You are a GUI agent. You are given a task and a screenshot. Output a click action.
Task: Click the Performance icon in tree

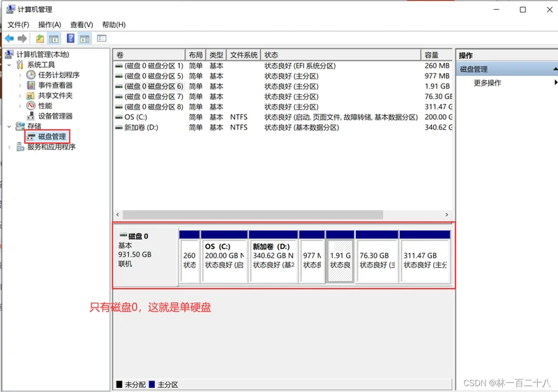[31, 105]
